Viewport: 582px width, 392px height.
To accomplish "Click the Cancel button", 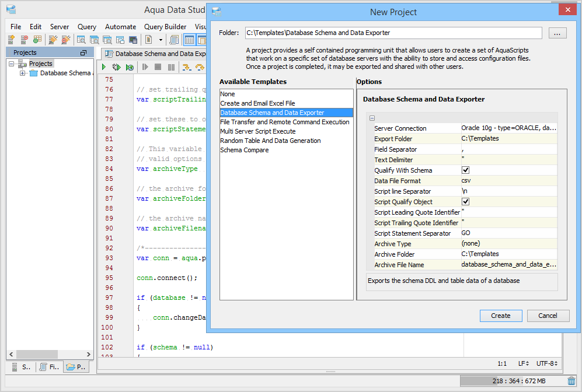I will [548, 316].
